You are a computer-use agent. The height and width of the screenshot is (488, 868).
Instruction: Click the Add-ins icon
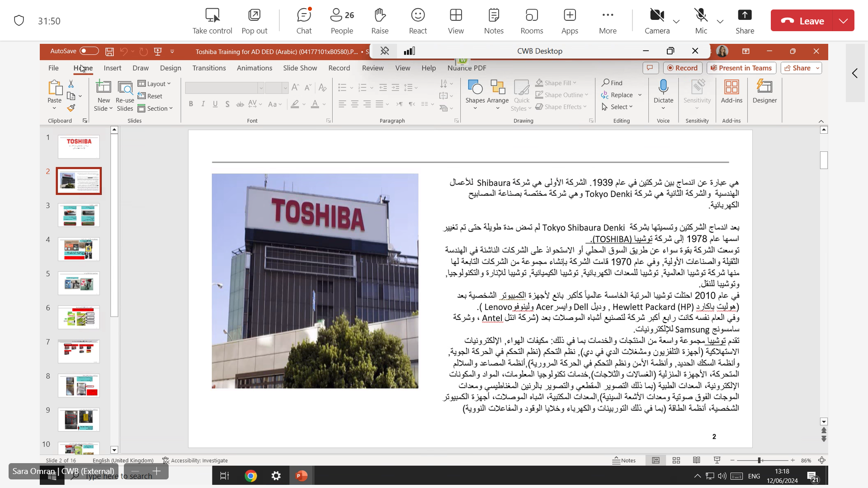731,87
